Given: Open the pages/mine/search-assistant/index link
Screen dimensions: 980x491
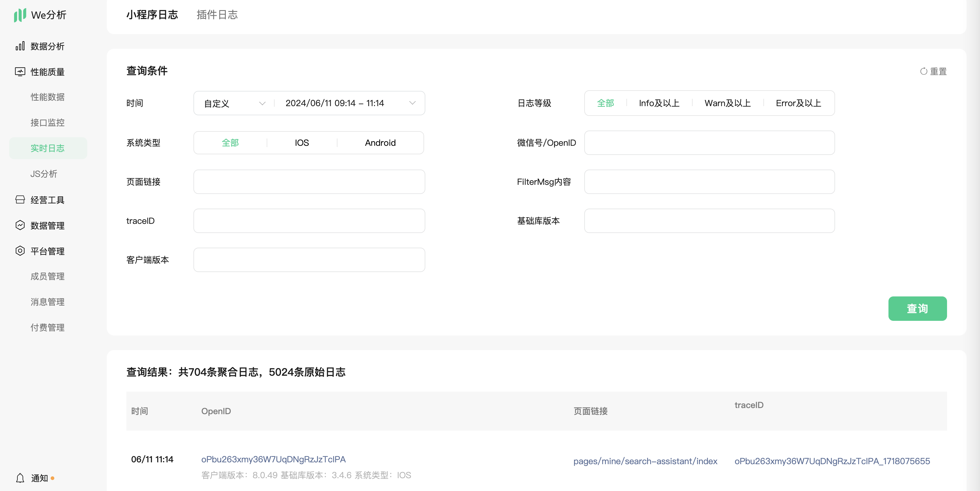Looking at the screenshot, I should (x=645, y=461).
